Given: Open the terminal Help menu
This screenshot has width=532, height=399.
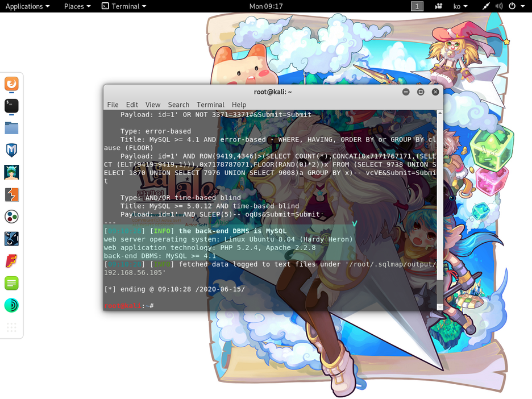Looking at the screenshot, I should (x=239, y=105).
